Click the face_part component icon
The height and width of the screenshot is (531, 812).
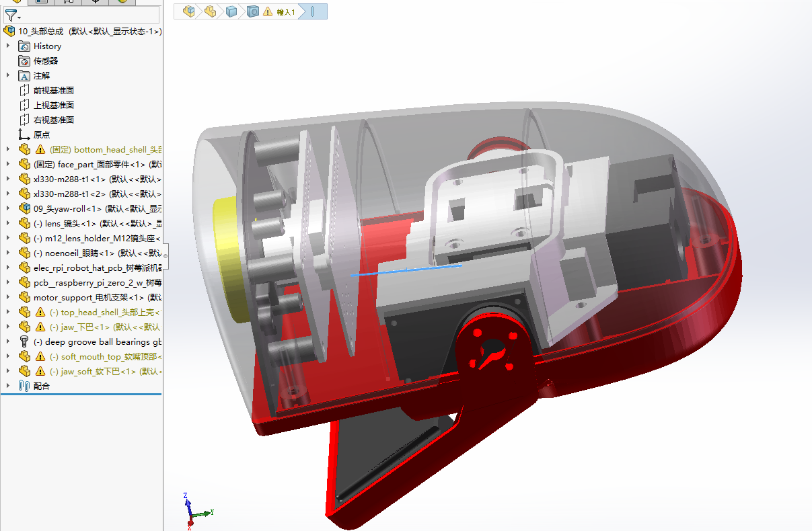tap(24, 164)
